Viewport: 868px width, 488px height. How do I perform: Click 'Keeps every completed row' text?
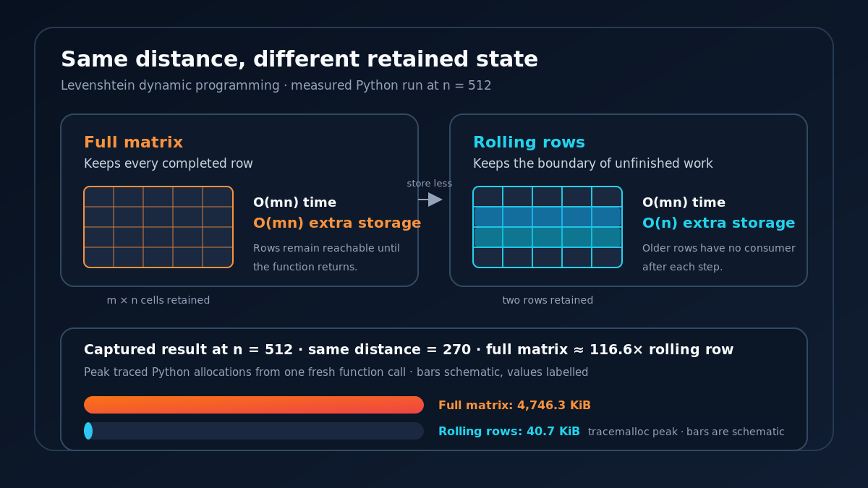[x=169, y=164]
